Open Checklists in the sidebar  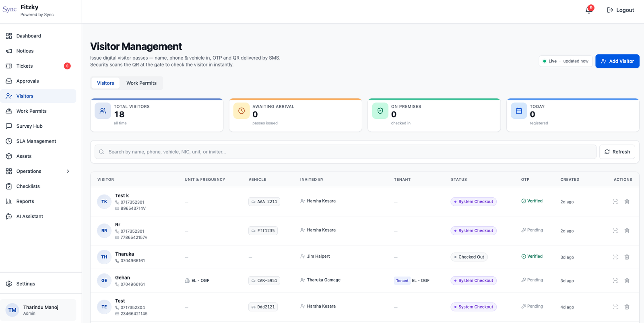pyautogui.click(x=38, y=186)
